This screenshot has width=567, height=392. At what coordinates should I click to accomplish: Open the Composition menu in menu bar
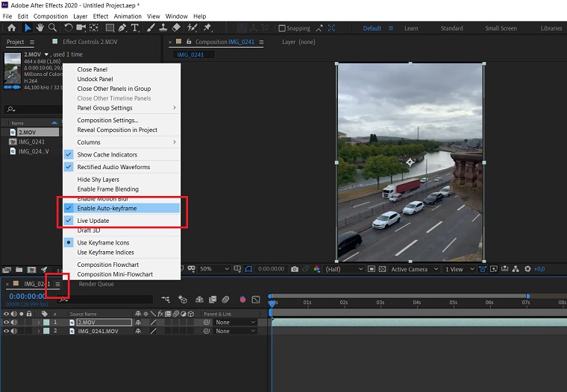pos(50,16)
